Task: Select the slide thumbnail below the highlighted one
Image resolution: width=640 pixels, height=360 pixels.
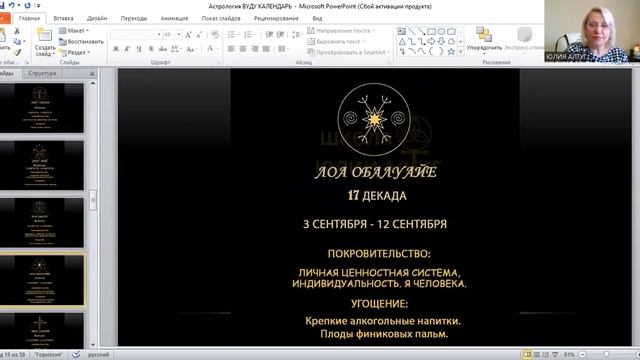Action: coord(42,331)
